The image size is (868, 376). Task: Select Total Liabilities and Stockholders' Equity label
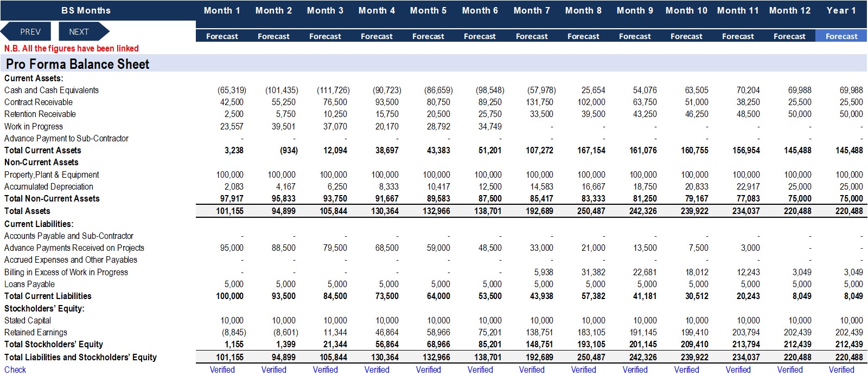[81, 357]
